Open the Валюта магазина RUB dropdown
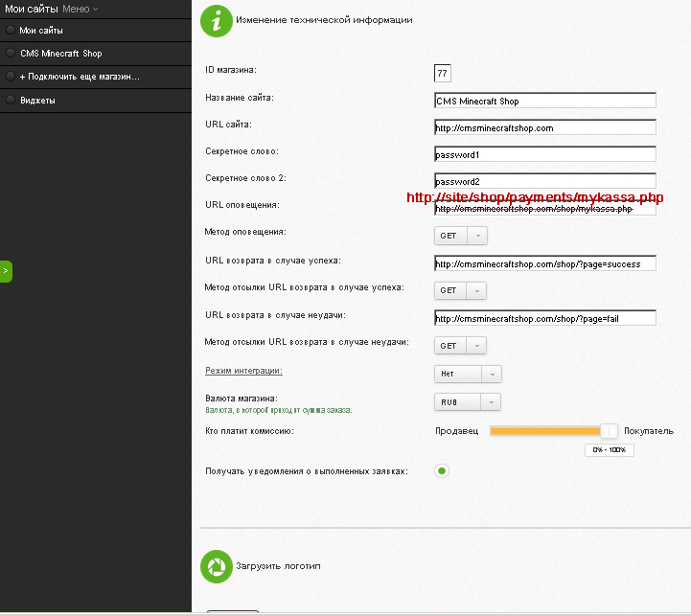The image size is (691, 616). click(x=468, y=402)
